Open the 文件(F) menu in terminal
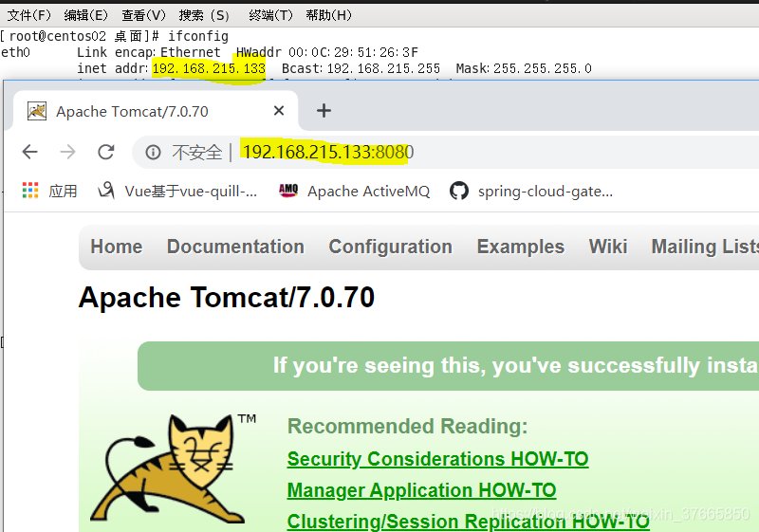The width and height of the screenshot is (759, 532). coord(29,15)
